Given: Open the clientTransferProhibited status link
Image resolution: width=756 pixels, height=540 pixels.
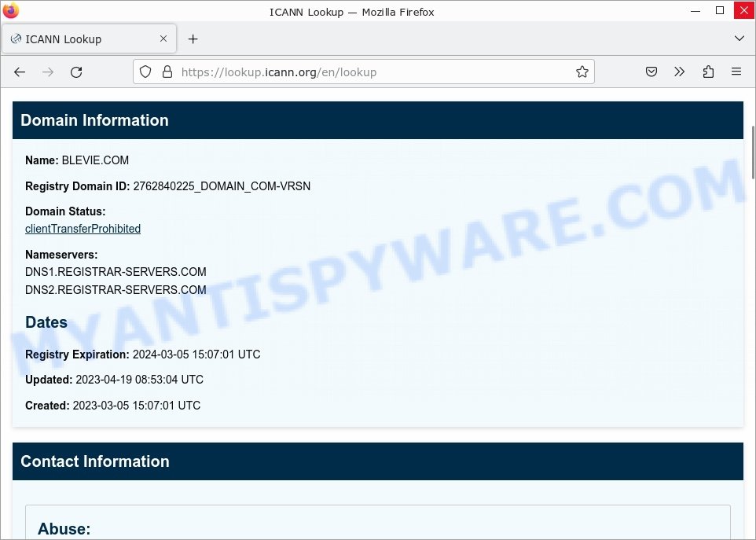Looking at the screenshot, I should tap(83, 229).
